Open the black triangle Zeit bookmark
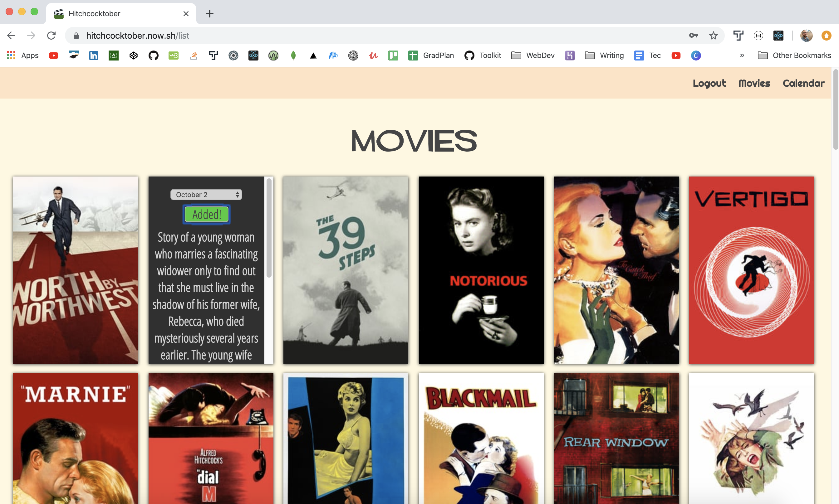The width and height of the screenshot is (839, 504). (x=313, y=55)
